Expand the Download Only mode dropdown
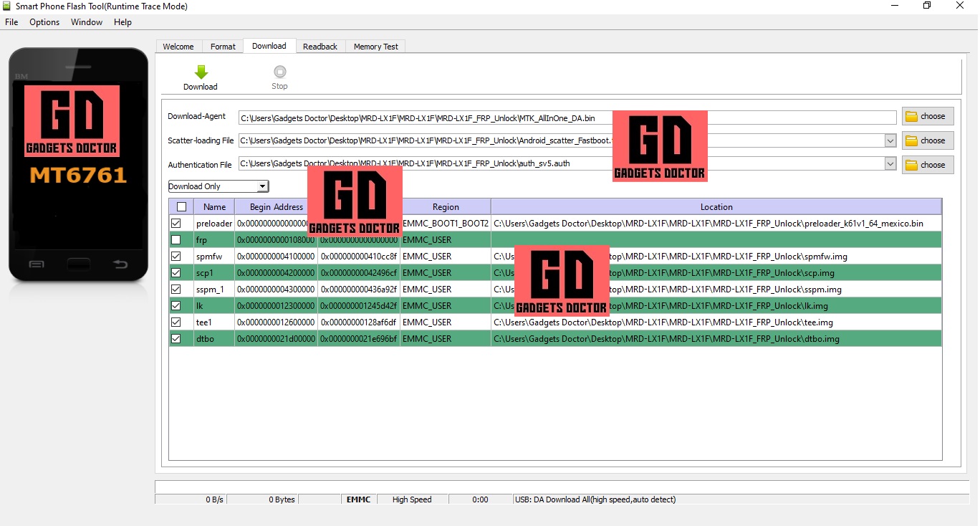The height and width of the screenshot is (526, 980). pos(263,186)
